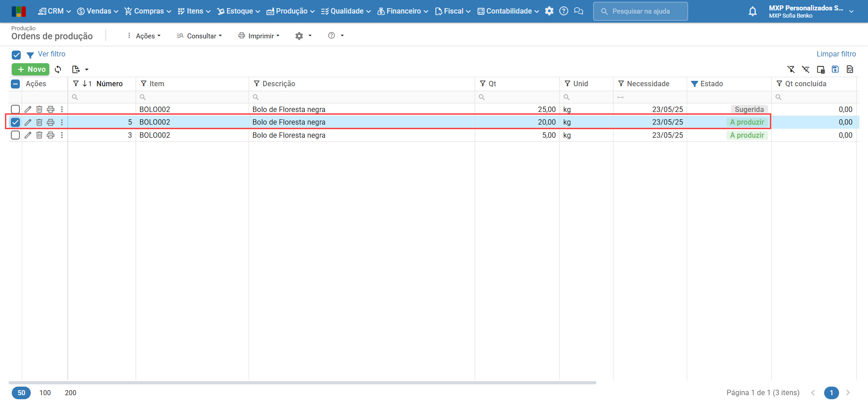The height and width of the screenshot is (406, 868).
Task: Toggle the filter enabled checkbox
Action: tap(16, 55)
